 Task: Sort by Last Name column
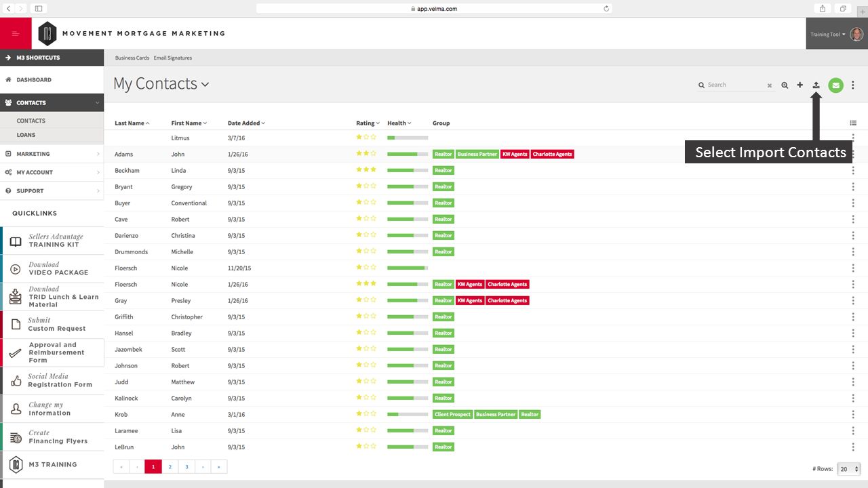132,123
